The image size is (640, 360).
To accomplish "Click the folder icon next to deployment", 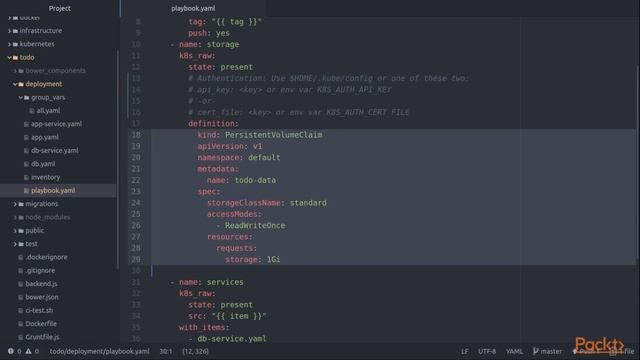I will 21,84.
